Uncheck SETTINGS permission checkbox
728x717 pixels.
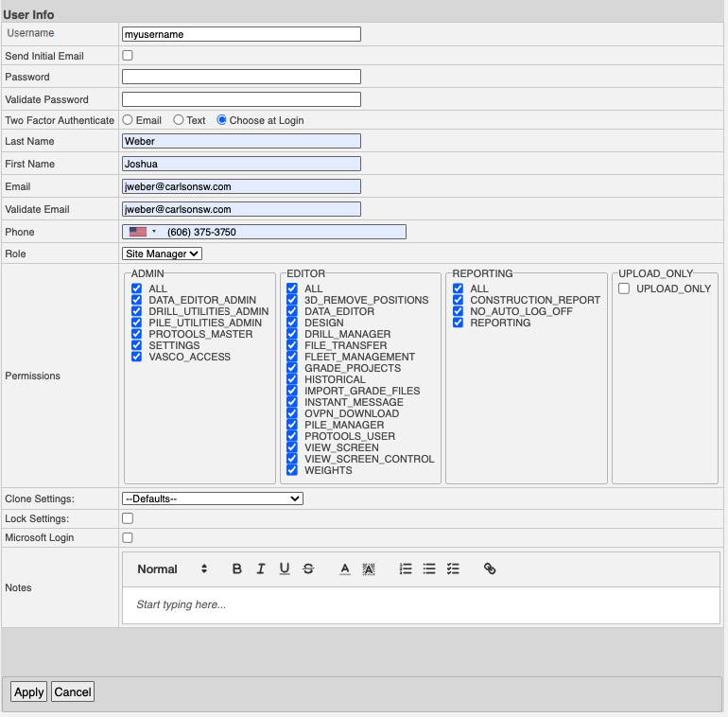pyautogui.click(x=136, y=345)
